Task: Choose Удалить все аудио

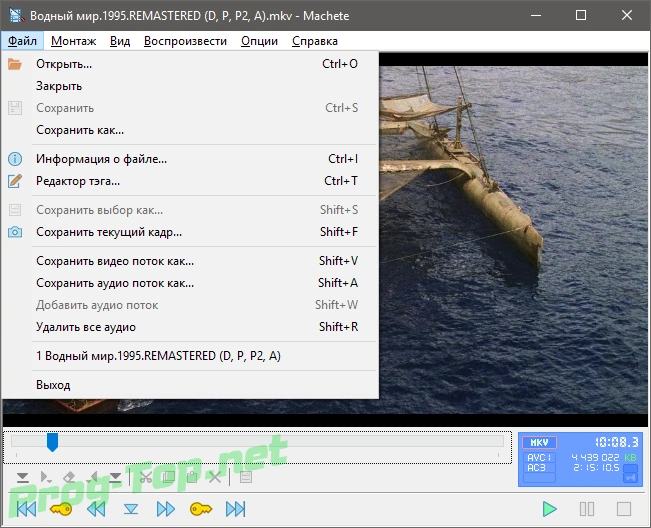Action: click(190, 327)
